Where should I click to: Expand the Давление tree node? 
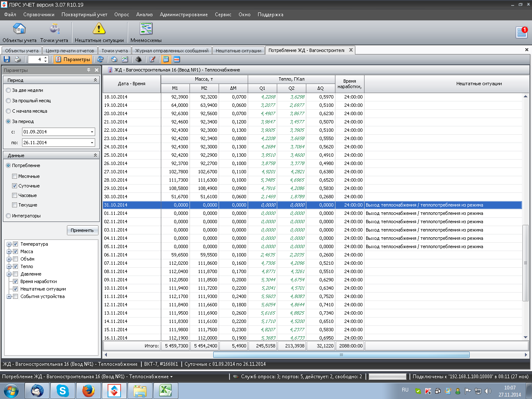(9, 274)
